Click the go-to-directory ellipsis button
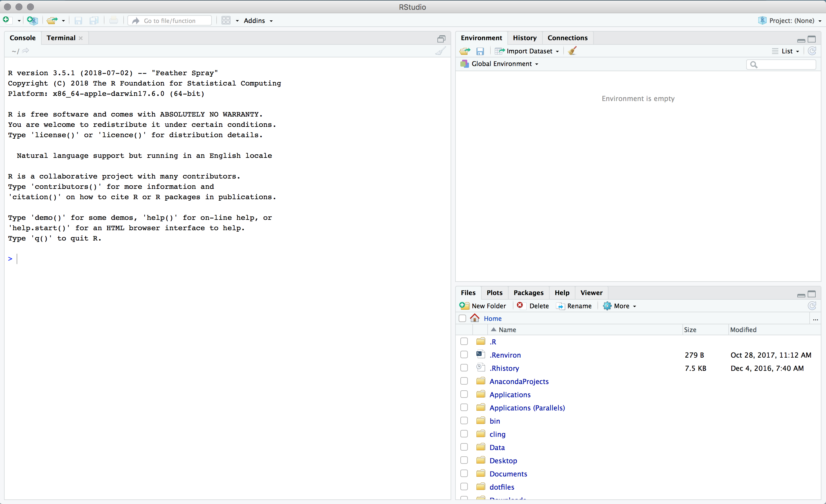Screen dimensions: 826x504 [815, 319]
